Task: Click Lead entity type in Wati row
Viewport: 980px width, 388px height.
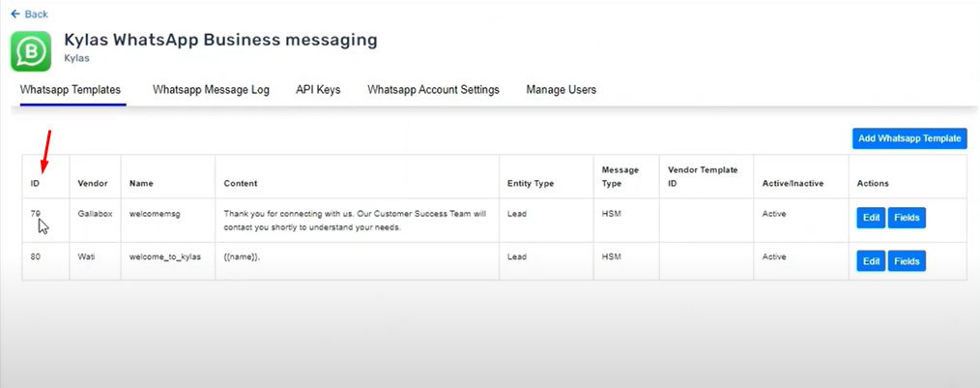Action: [x=517, y=257]
